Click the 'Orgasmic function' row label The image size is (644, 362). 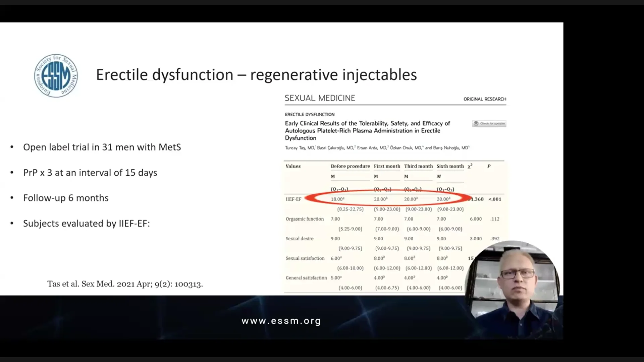(x=305, y=219)
